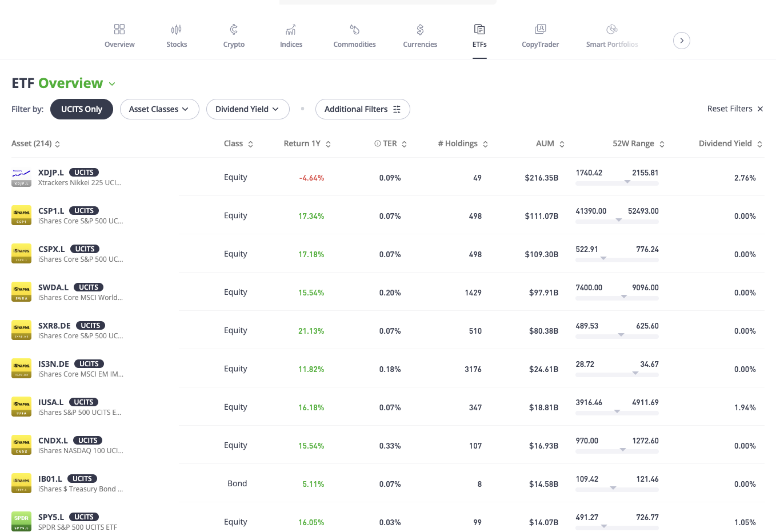This screenshot has width=776, height=532.
Task: Click the UCITS badge next to SXR8.DE
Action: click(90, 326)
